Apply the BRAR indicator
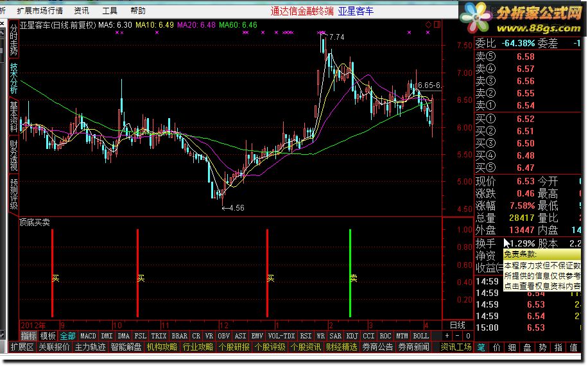Viewport: 588px width, 366px height. [x=180, y=336]
